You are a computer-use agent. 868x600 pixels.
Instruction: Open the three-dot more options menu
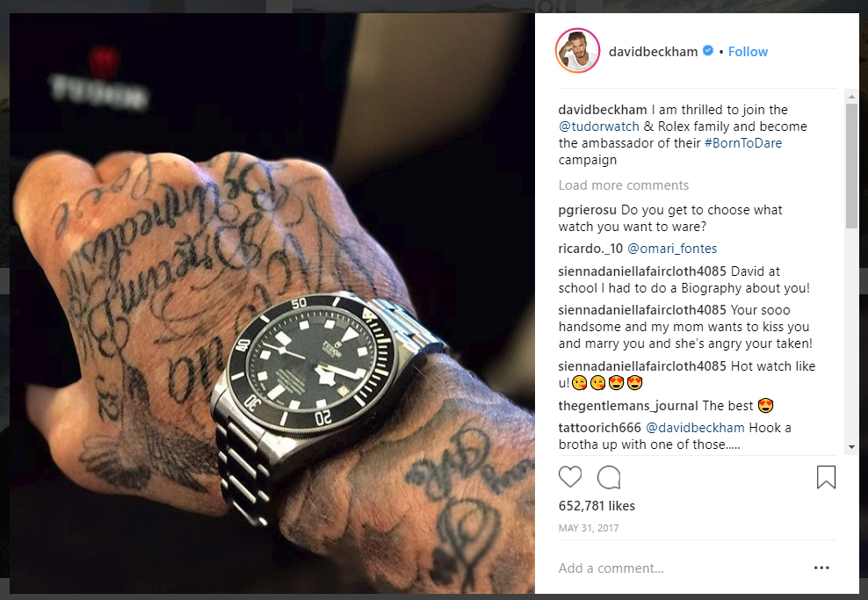pyautogui.click(x=821, y=567)
